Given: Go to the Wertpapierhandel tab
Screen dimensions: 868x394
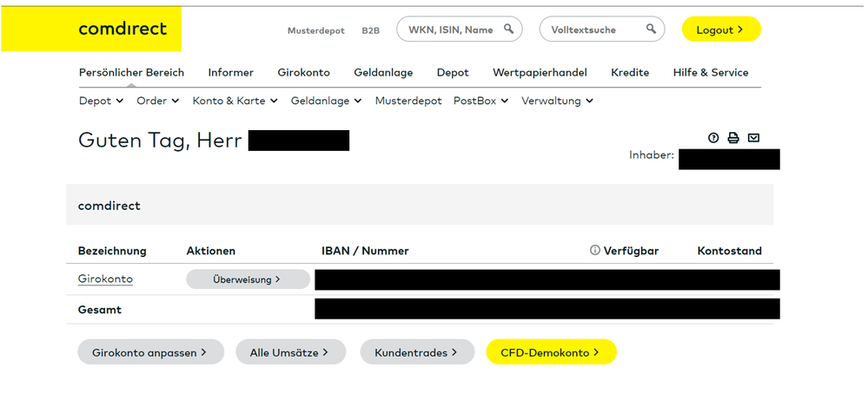Looking at the screenshot, I should [540, 72].
